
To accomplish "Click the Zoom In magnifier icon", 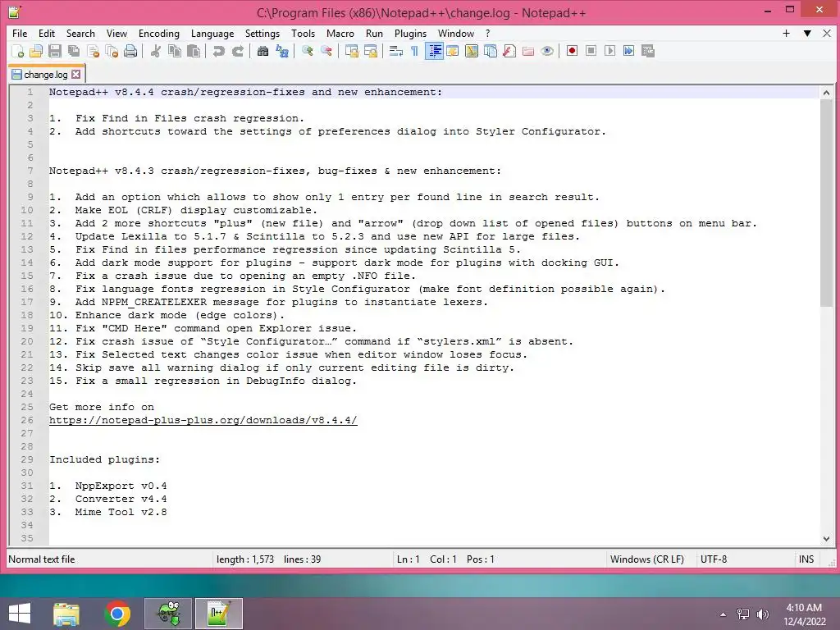I will [307, 51].
